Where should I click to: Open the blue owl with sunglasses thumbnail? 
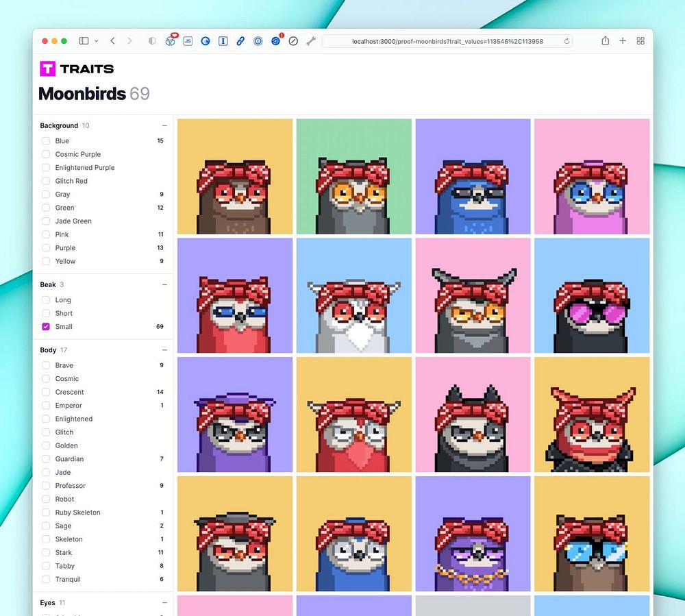tap(473, 177)
